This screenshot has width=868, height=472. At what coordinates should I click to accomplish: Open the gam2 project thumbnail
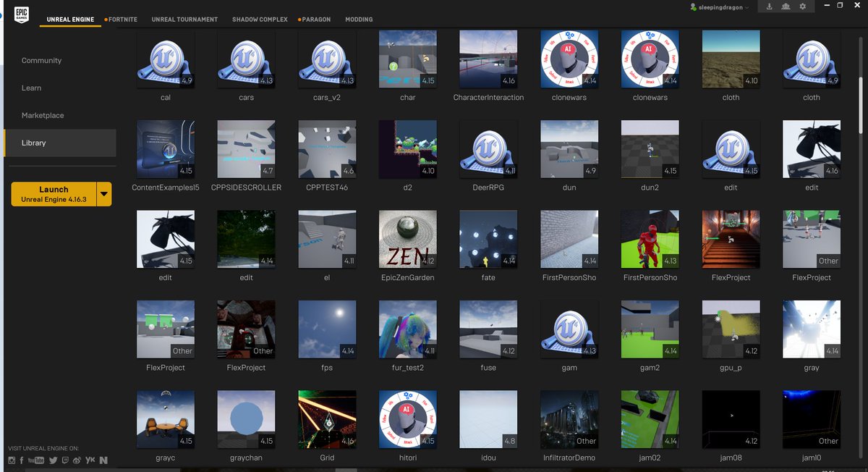click(x=650, y=329)
